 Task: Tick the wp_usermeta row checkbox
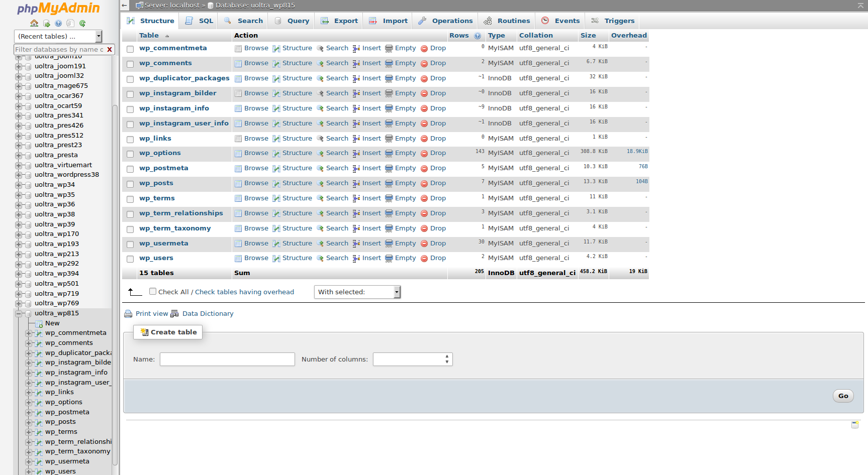130,244
